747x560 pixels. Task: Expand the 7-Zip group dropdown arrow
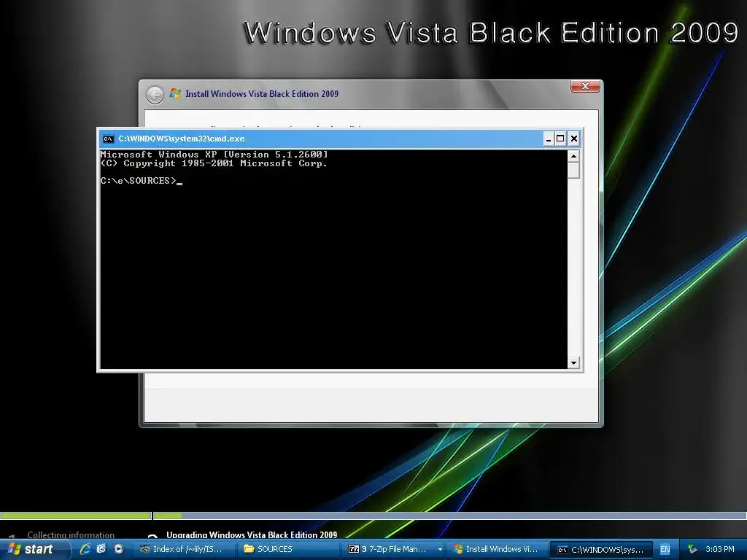coord(440,550)
